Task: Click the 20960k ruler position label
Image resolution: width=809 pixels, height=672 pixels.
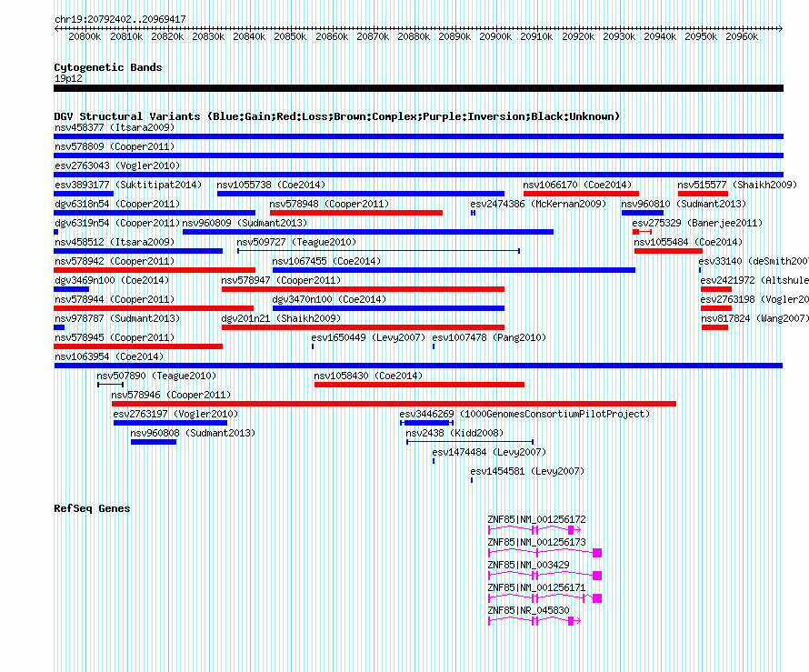Action: pos(742,36)
